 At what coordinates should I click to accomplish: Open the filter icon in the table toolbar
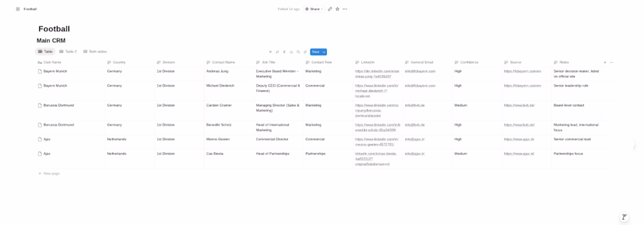point(270,52)
